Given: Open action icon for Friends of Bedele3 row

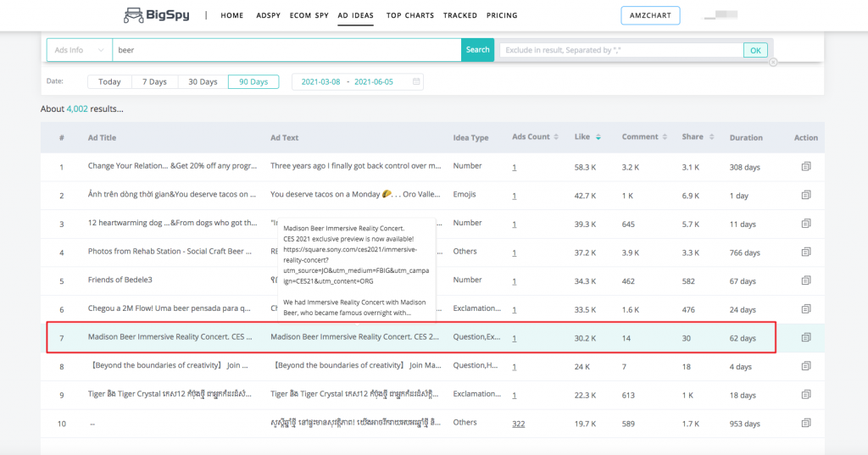Looking at the screenshot, I should [x=806, y=280].
